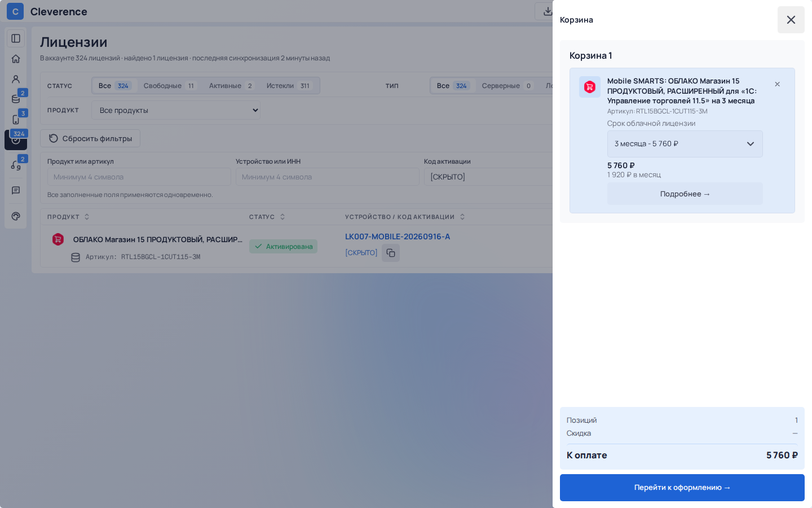Image resolution: width=812 pixels, height=508 pixels.
Task: Click the Артикул: RTL15BGCL-1CUT115-3M text in table
Action: (x=143, y=257)
